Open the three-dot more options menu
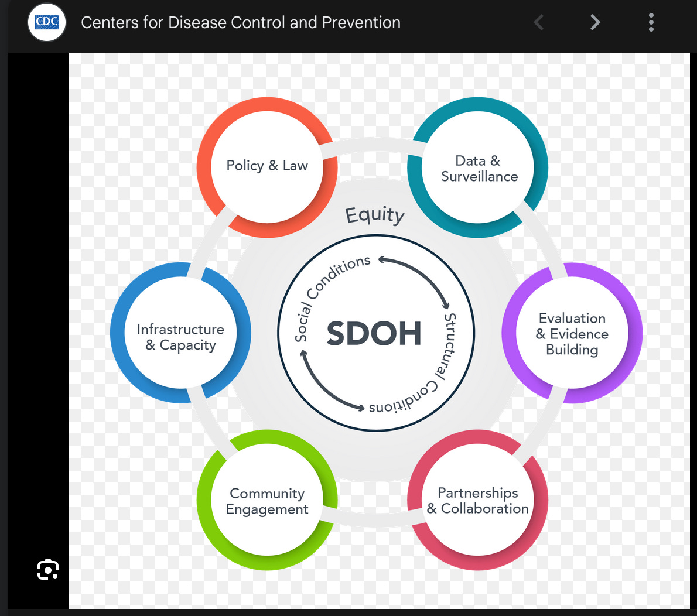The image size is (697, 616). 651,22
